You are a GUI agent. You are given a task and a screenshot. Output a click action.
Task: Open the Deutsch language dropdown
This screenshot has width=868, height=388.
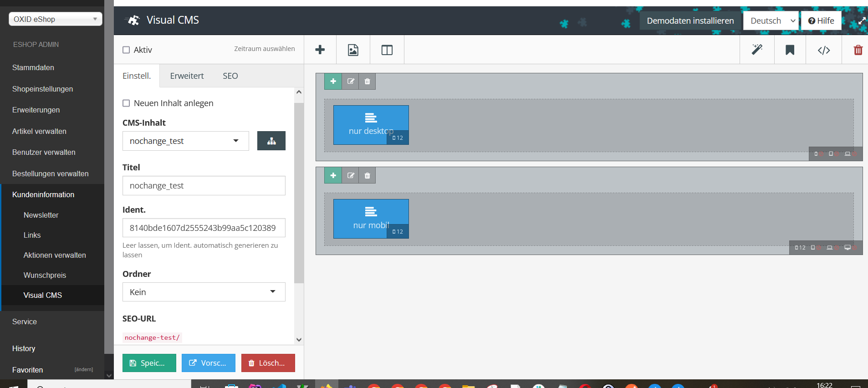point(771,20)
